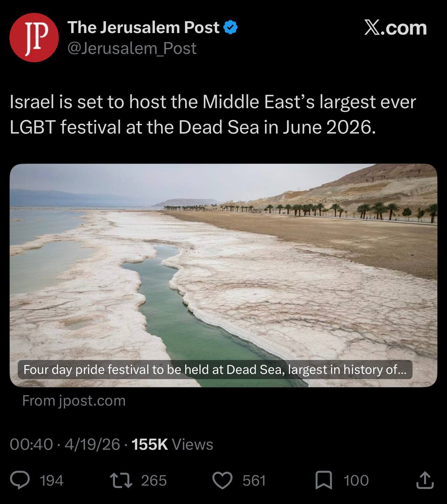Like the post with heart icon
Screen dimensions: 447x504
click(x=222, y=480)
